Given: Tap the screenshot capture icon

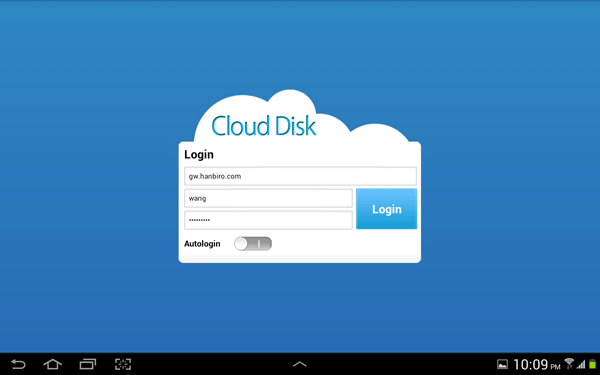Looking at the screenshot, I should (x=123, y=364).
